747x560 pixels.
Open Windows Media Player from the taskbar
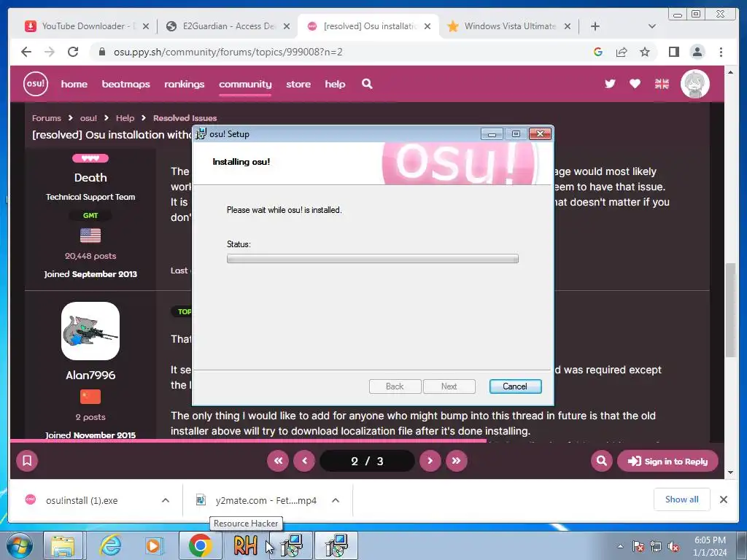[x=154, y=545]
